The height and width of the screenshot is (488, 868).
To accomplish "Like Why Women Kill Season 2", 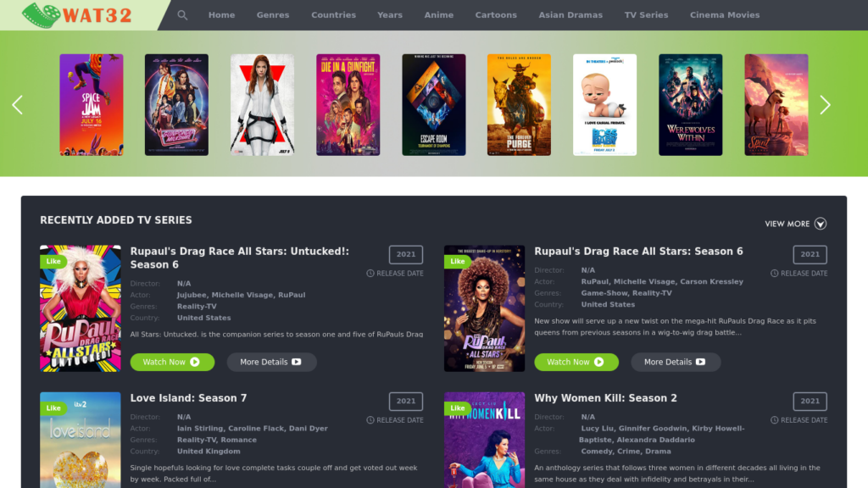I will click(457, 408).
